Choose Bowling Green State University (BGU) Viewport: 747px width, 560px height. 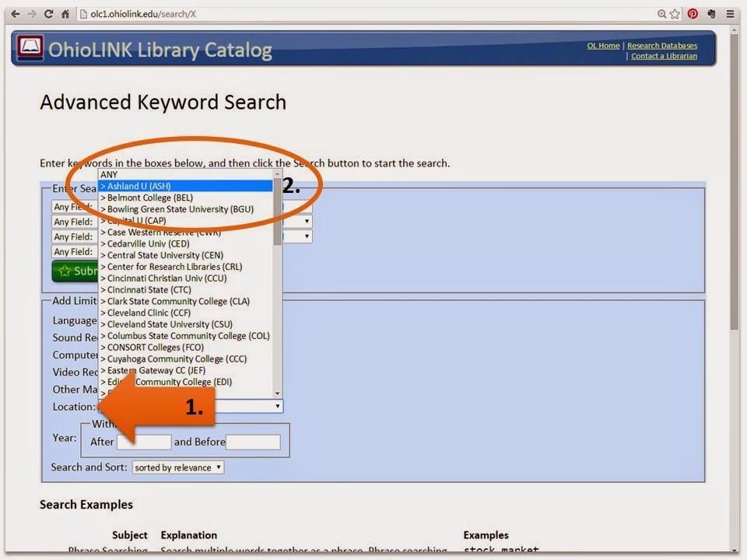185,209
